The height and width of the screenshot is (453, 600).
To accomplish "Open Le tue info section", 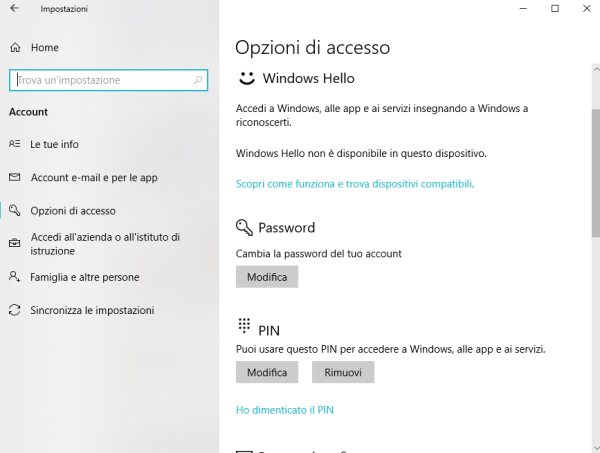I will click(x=54, y=144).
